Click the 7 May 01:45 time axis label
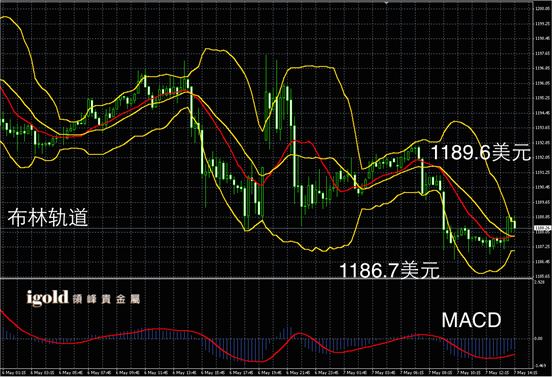 click(355, 372)
